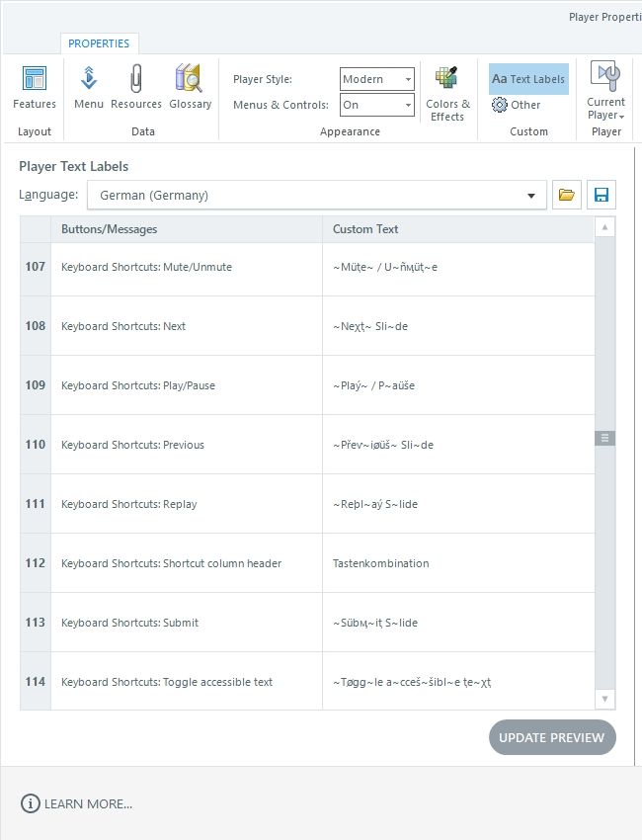The height and width of the screenshot is (840, 642).
Task: Switch to the PROPERTIES tab
Action: pos(99,43)
